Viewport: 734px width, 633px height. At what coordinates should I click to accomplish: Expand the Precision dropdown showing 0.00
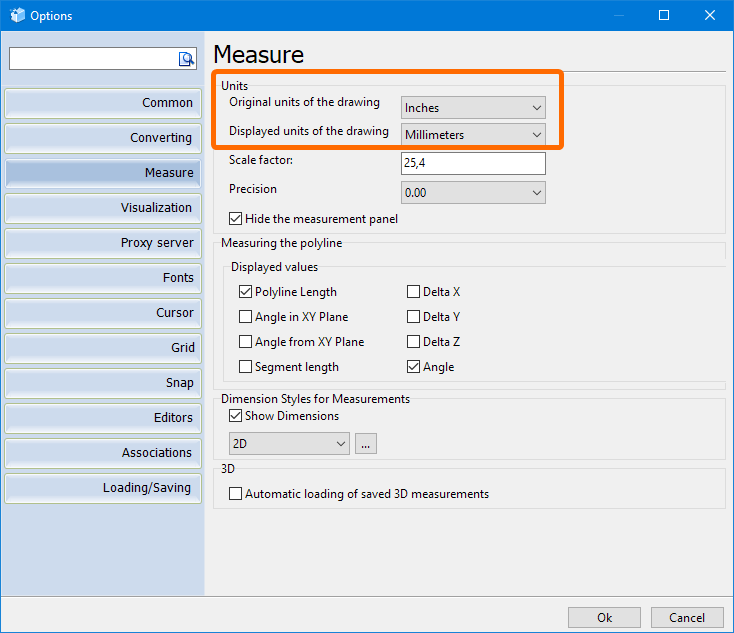point(473,192)
